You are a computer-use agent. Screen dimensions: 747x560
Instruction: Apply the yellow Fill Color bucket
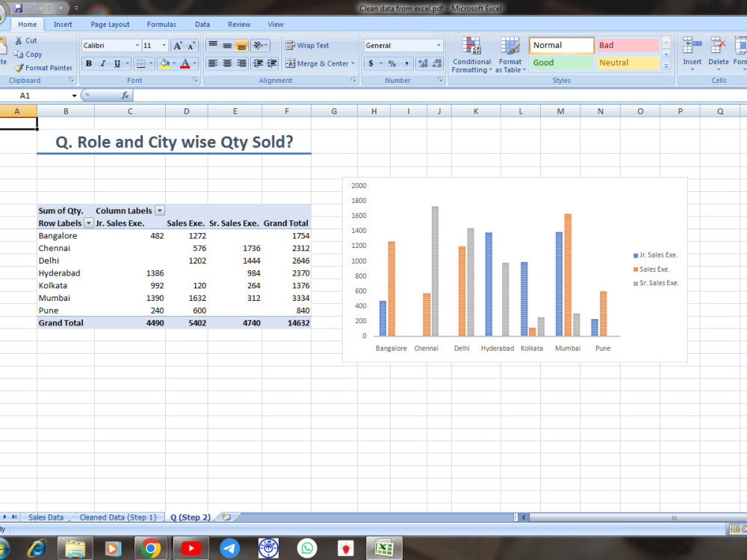tap(165, 63)
